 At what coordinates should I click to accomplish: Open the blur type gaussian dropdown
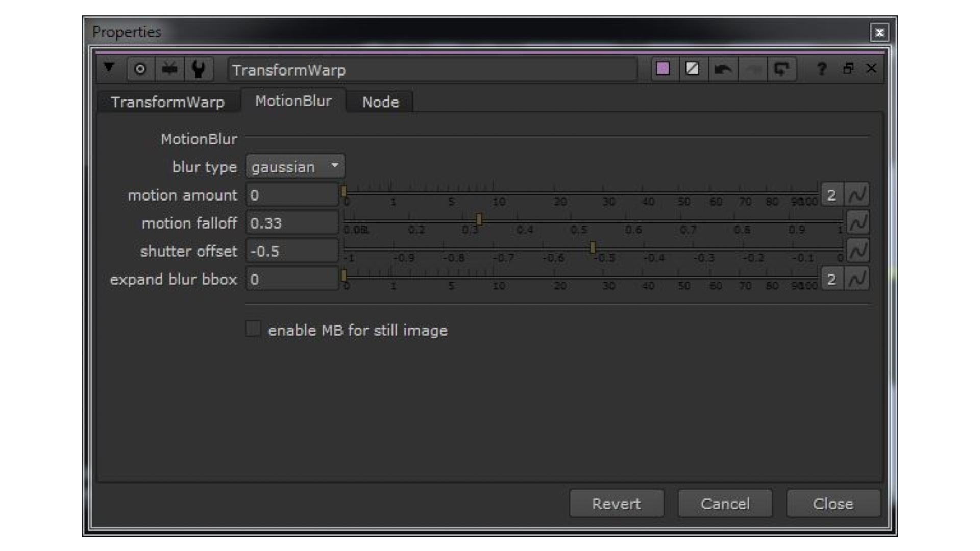295,167
